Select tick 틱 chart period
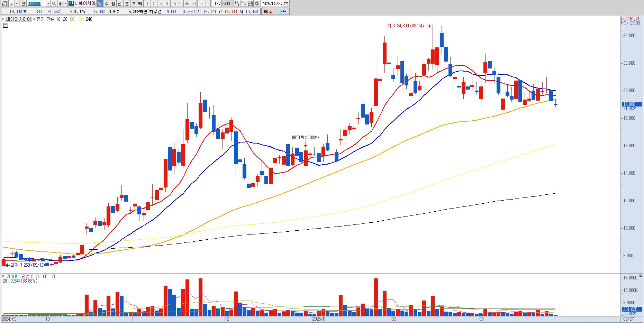644x323 pixels. pos(140,3)
